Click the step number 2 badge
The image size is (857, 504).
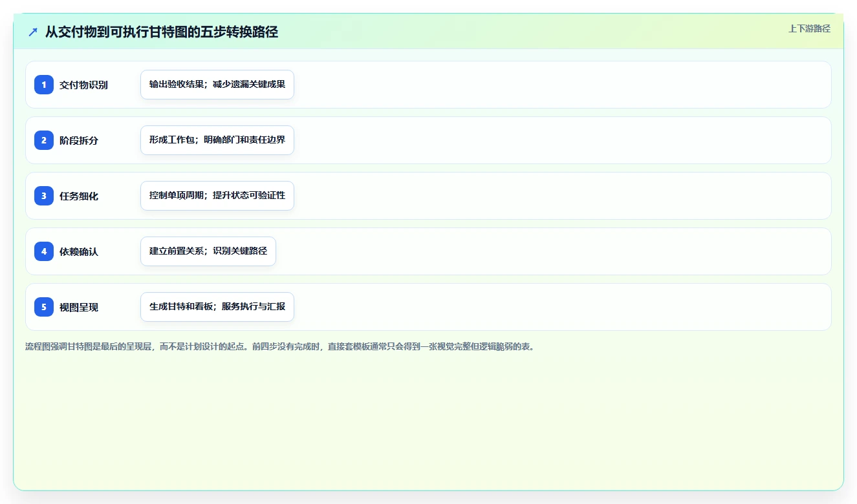coord(44,140)
